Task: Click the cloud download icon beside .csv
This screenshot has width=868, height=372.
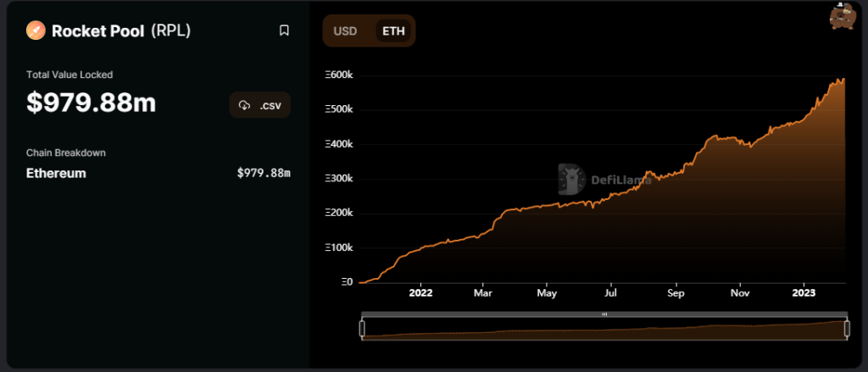Action: [245, 105]
